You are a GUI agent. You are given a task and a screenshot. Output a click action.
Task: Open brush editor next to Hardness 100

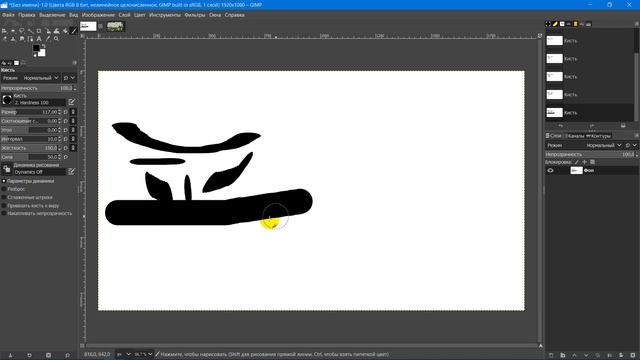click(72, 102)
